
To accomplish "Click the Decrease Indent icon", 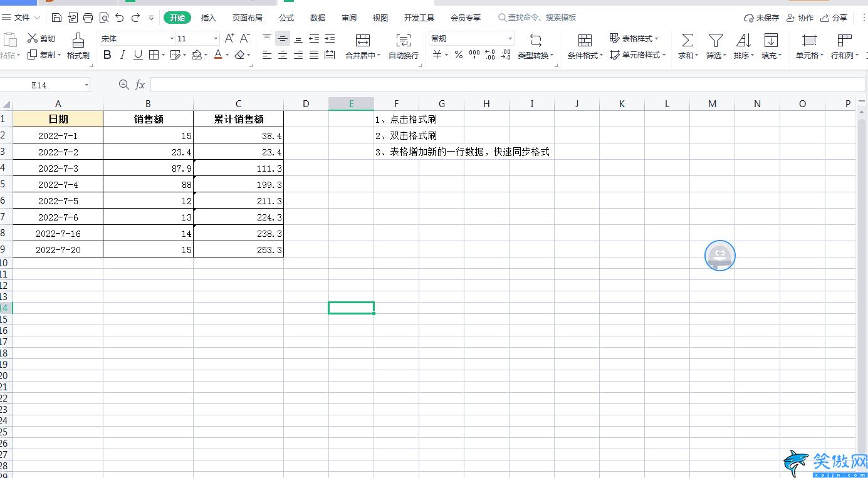I will point(314,39).
